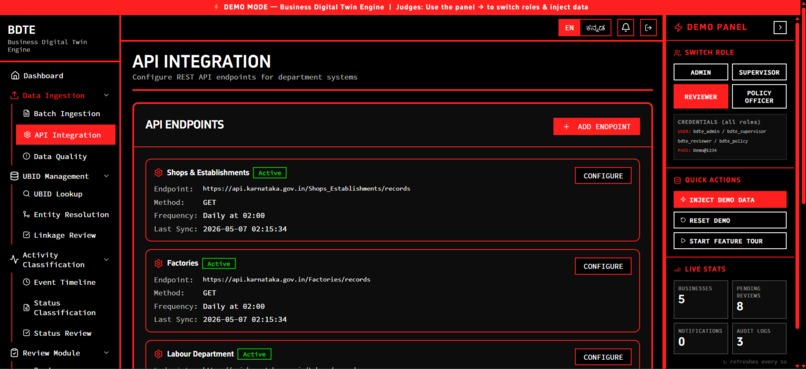Screen dimensions: 806x369
Task: Click the Data Quality clock icon
Action: pos(27,156)
